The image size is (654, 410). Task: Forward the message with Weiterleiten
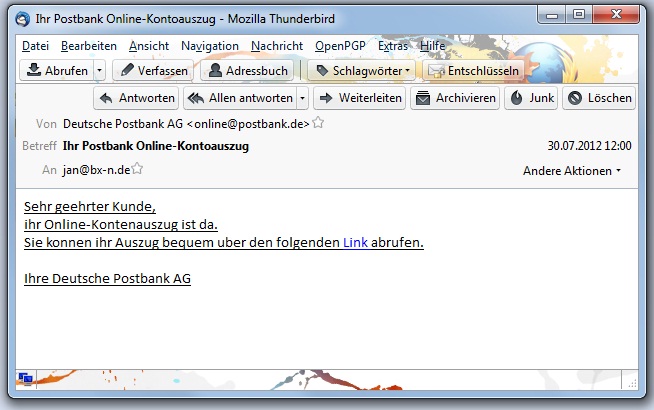359,98
